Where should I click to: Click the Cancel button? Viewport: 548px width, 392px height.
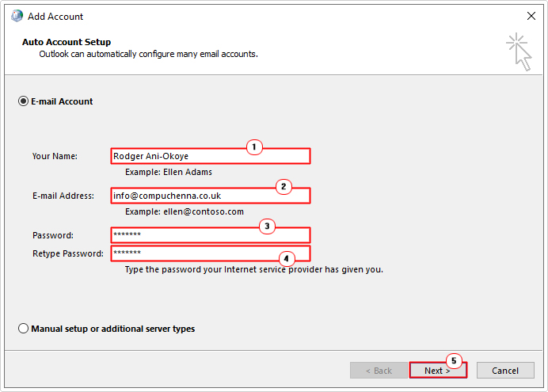click(x=505, y=371)
